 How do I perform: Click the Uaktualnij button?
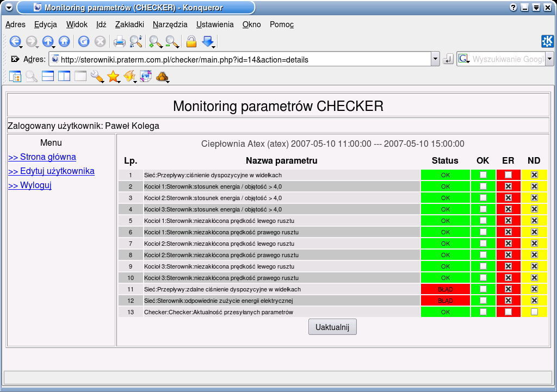click(332, 327)
